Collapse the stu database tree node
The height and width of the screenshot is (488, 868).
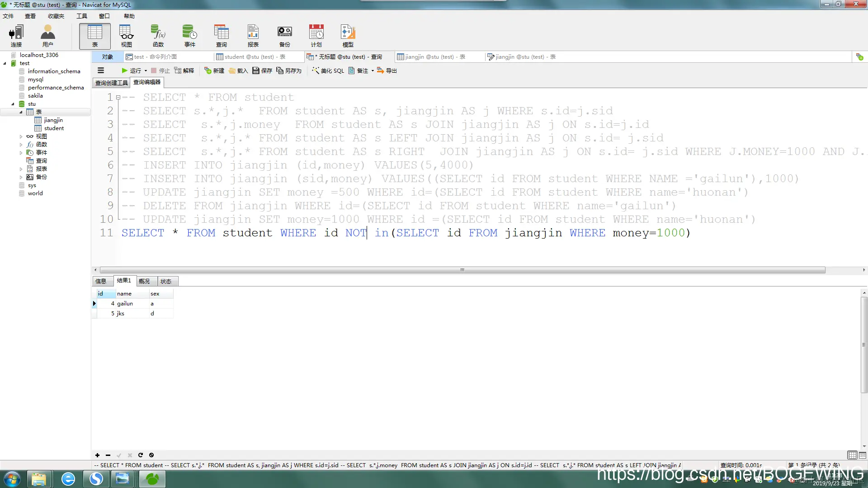coord(13,104)
